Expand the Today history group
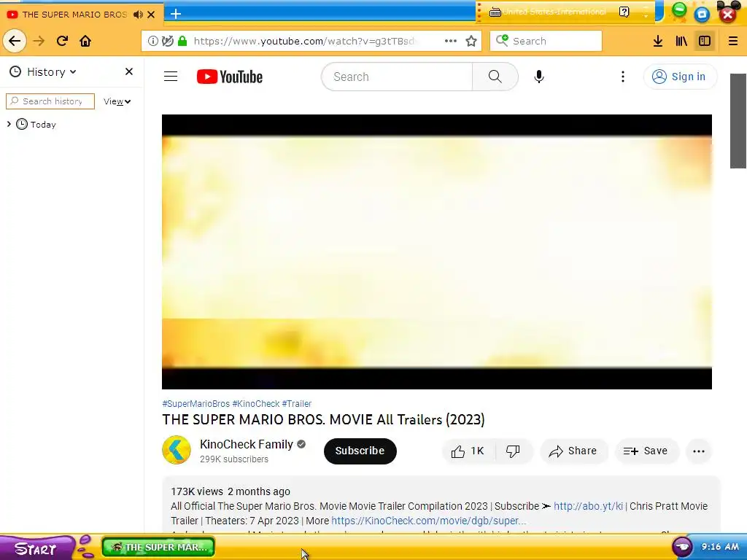 9,124
